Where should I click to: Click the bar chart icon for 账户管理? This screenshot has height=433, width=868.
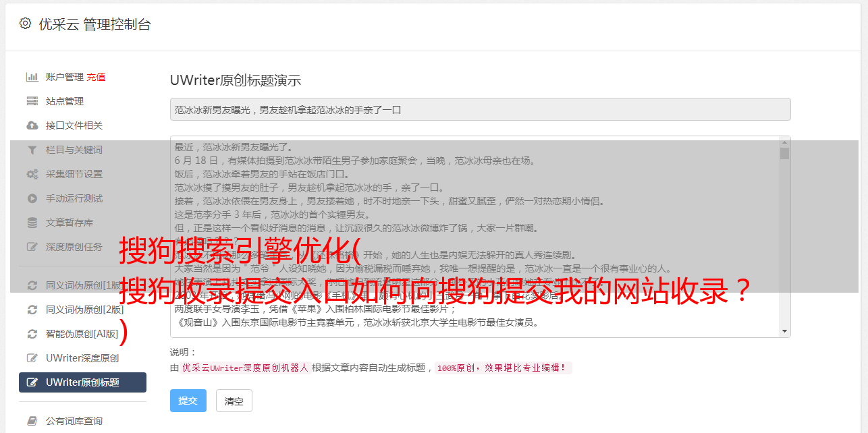tap(32, 77)
